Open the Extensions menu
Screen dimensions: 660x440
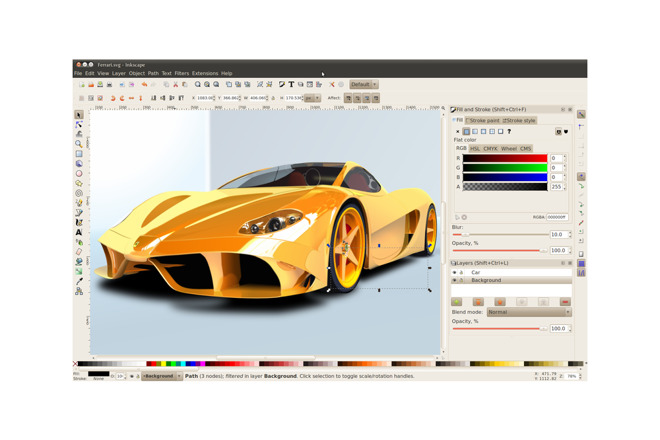click(205, 73)
